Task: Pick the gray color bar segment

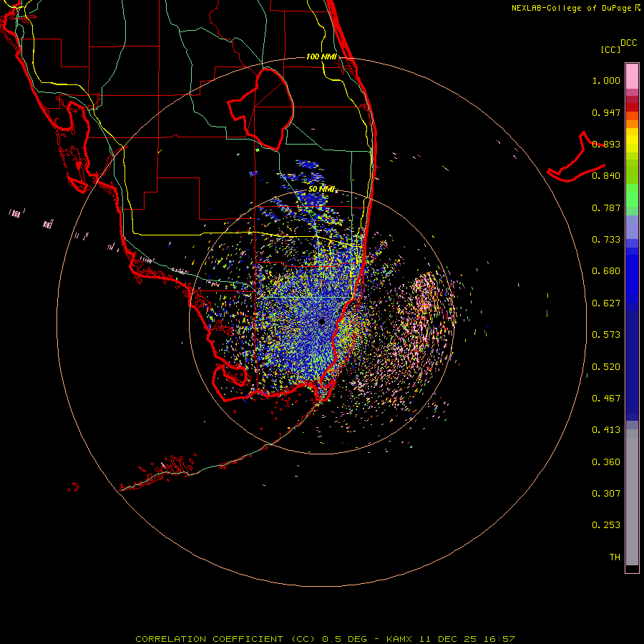Action: (632, 497)
